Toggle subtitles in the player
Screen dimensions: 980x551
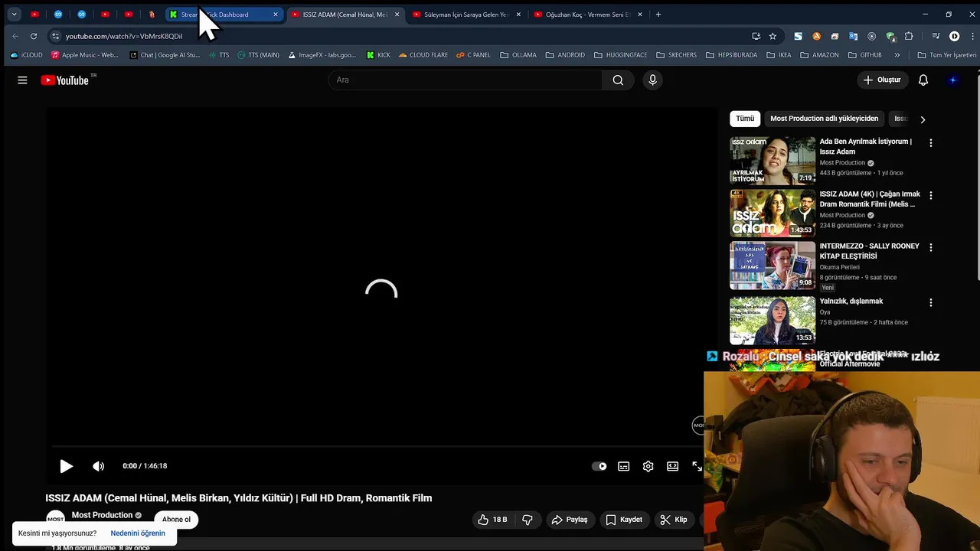pyautogui.click(x=624, y=466)
